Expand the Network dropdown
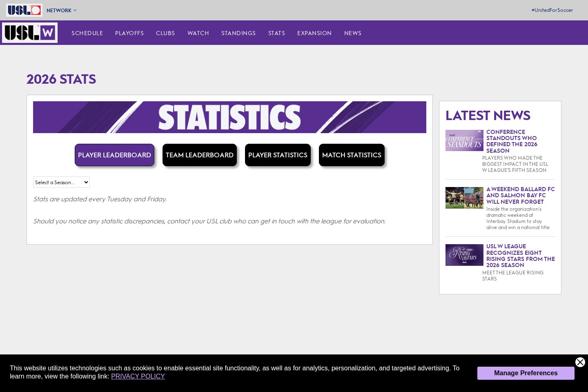 (61, 10)
